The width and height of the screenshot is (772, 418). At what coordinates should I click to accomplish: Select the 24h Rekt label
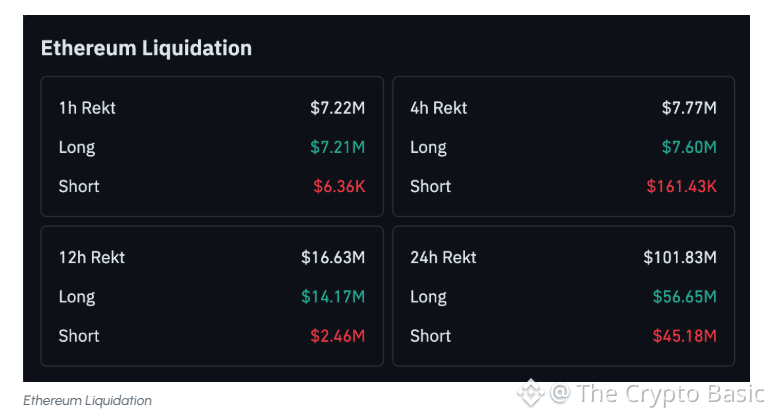point(443,257)
